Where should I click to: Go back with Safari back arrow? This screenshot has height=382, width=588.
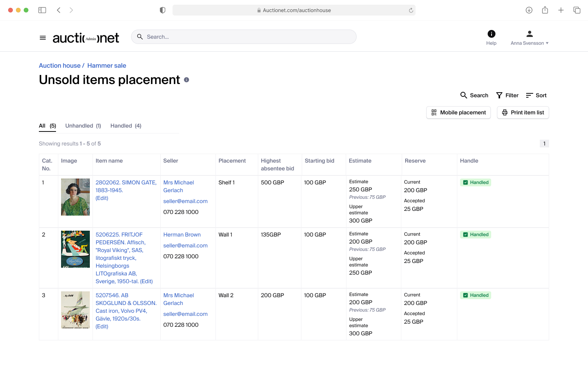[59, 10]
